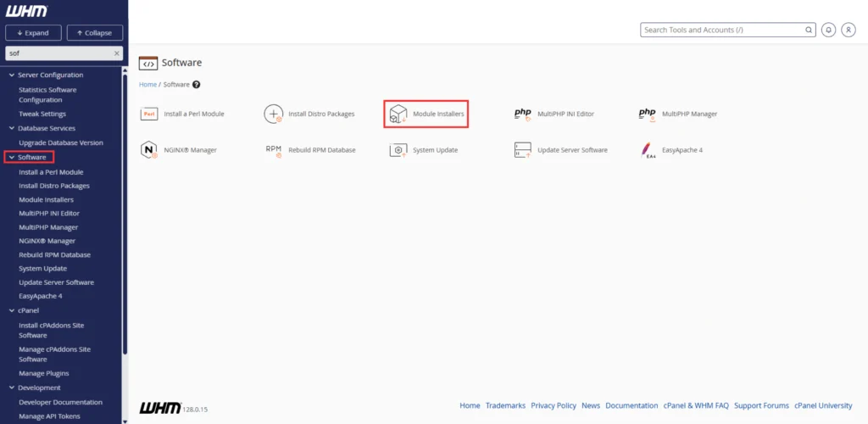Open the Install a Perl Module icon
This screenshot has width=868, height=424.
[x=149, y=114]
